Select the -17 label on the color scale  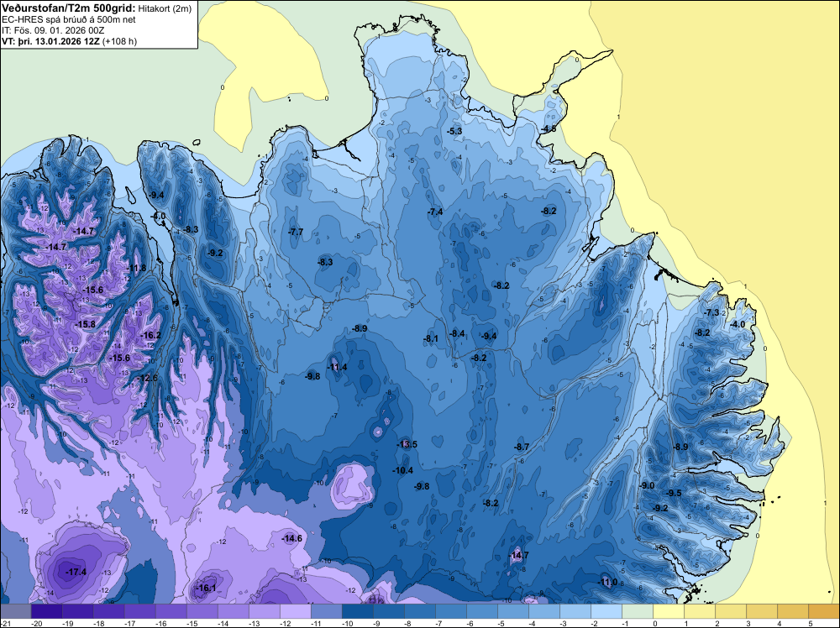(x=129, y=624)
